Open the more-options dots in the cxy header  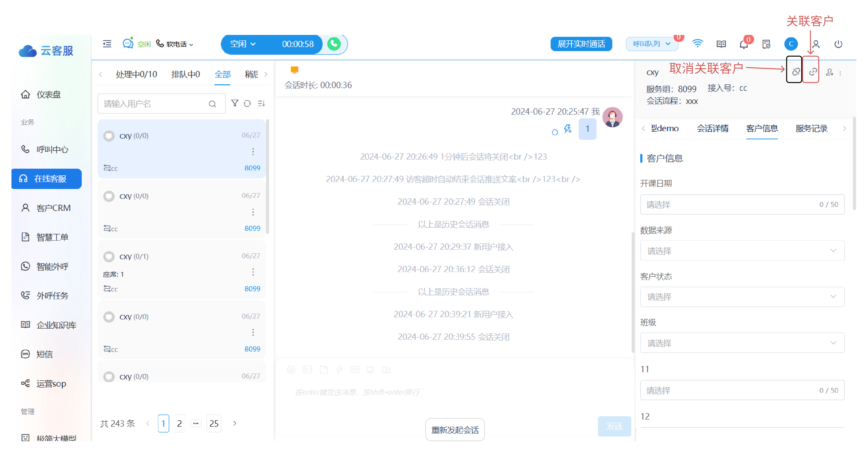click(x=840, y=73)
